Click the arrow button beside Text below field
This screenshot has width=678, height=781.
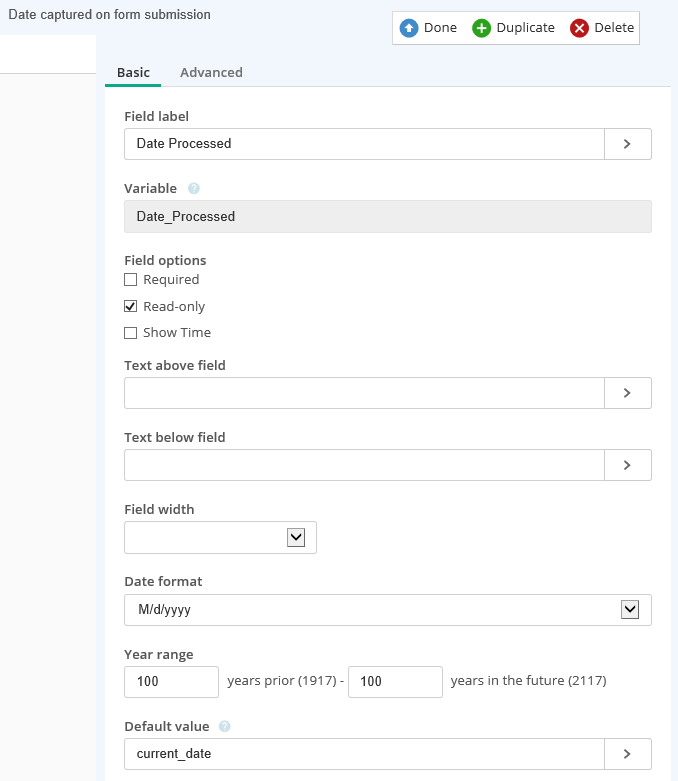(x=627, y=465)
